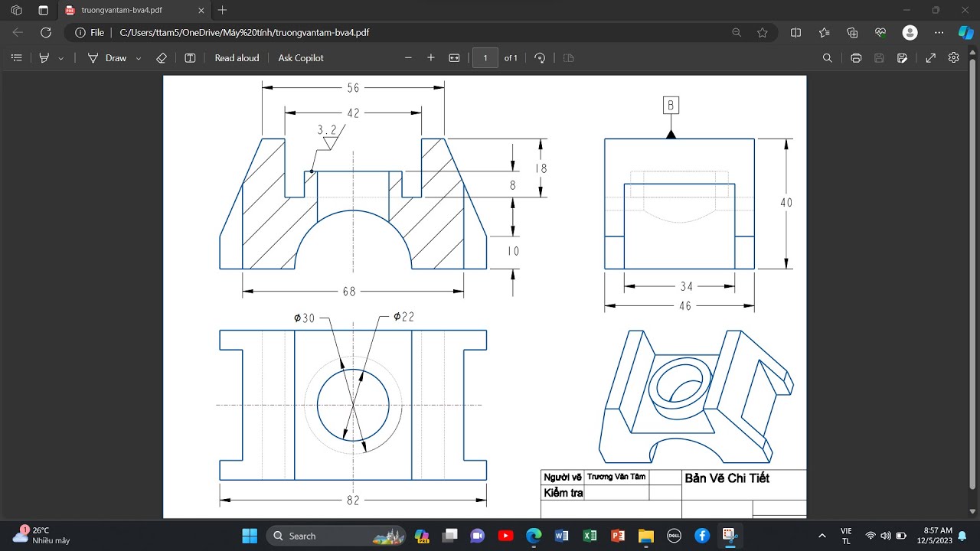The height and width of the screenshot is (551, 980).
Task: Click the taskbar Search box
Action: (x=337, y=536)
